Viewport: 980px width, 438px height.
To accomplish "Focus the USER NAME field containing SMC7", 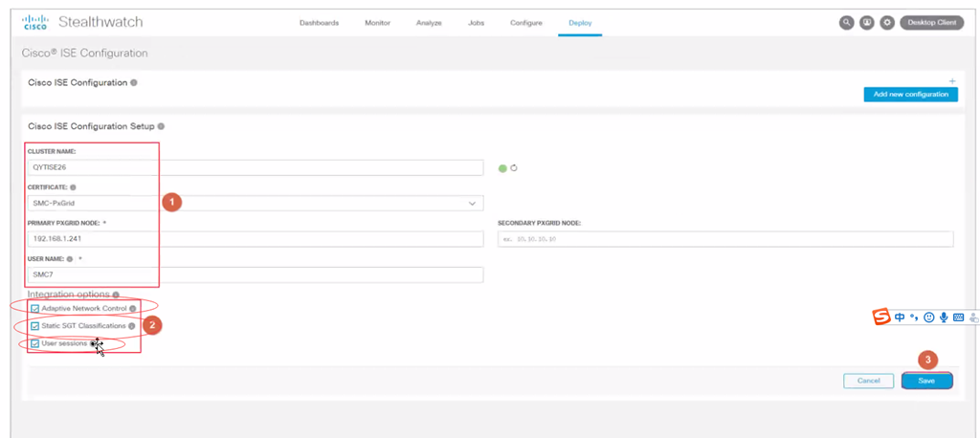I will [x=256, y=274].
